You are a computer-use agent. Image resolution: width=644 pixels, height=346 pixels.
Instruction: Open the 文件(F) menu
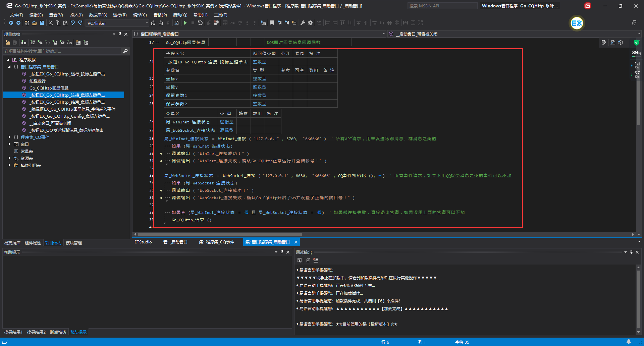point(16,15)
